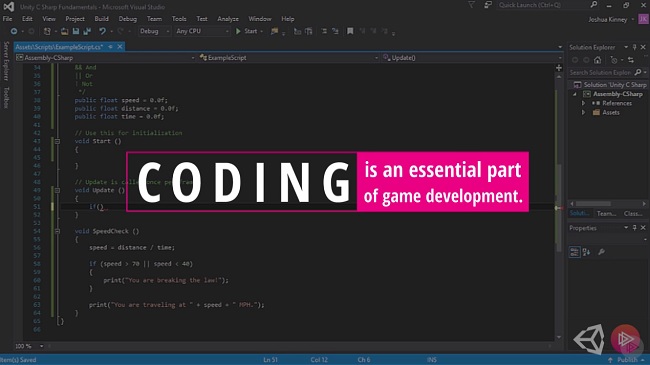Viewport: 650px width, 365px height.
Task: Click the Solution Explorer horizontal scrollbar
Action: (608, 204)
